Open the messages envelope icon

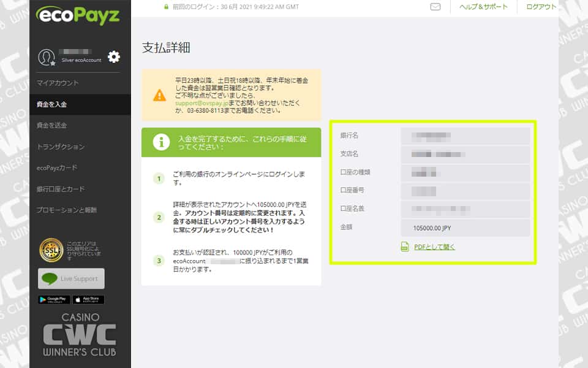(435, 7)
